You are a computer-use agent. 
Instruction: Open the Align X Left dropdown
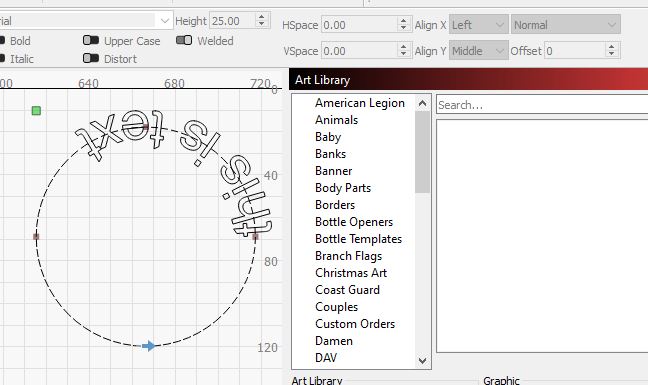(479, 25)
